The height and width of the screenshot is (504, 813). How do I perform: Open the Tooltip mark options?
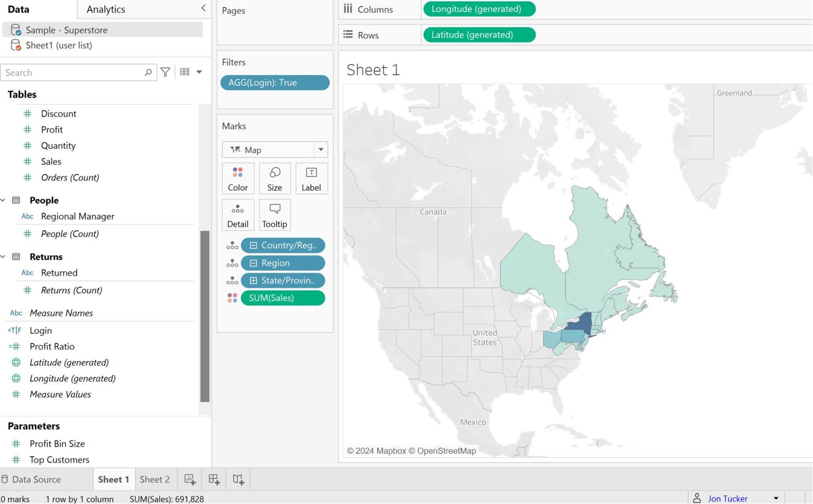point(275,215)
